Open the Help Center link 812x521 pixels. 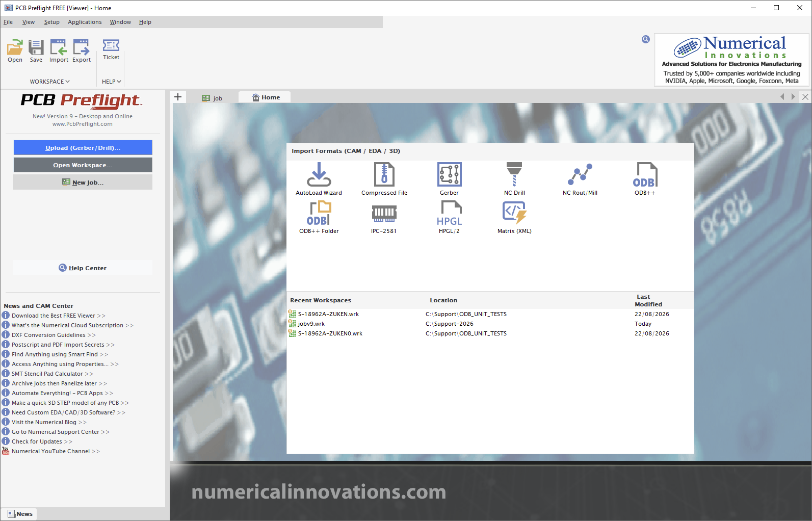tap(83, 268)
